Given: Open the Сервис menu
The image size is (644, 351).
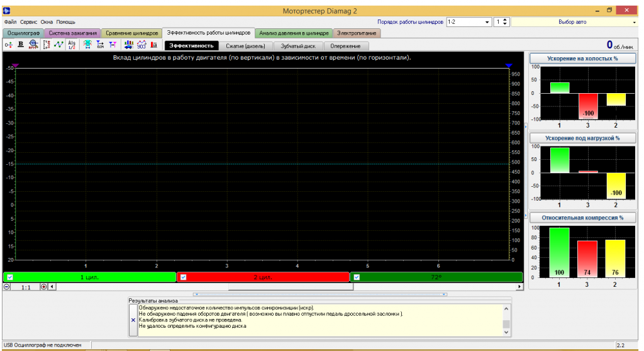Looking at the screenshot, I should point(28,22).
